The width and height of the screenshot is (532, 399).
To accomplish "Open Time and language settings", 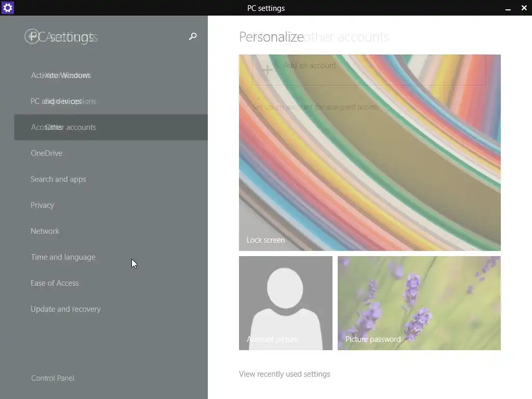I will (63, 257).
